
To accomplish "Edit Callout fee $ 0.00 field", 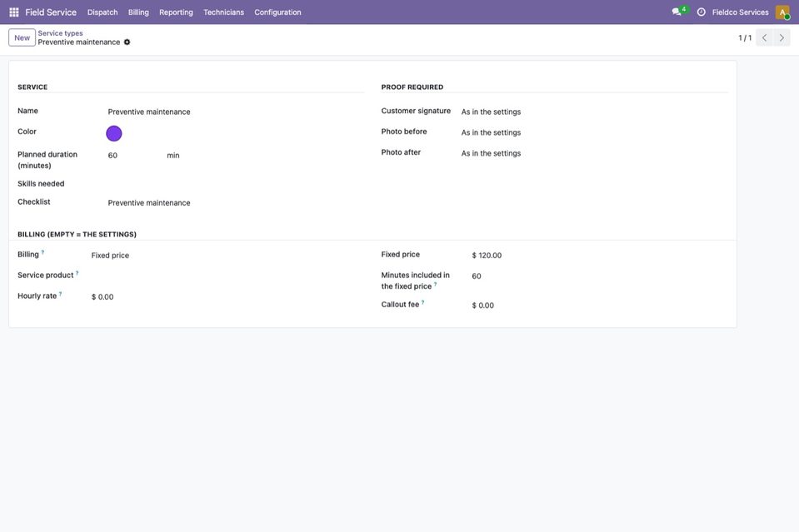I will (599, 306).
